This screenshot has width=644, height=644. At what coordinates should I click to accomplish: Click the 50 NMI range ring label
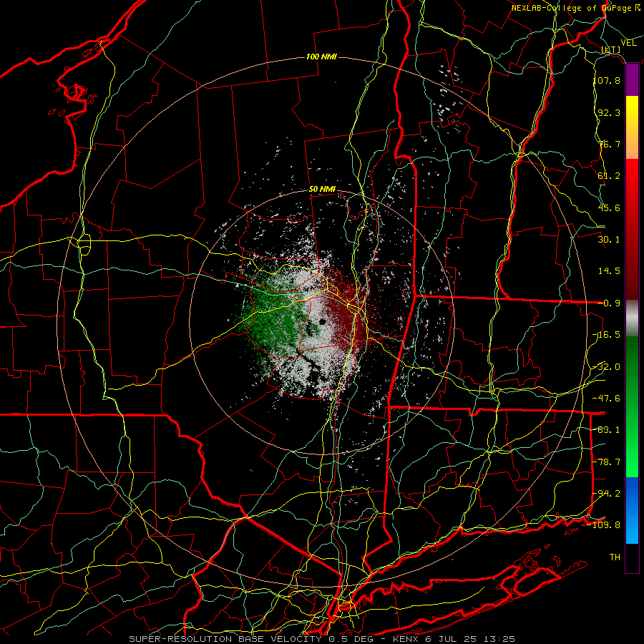pyautogui.click(x=322, y=190)
